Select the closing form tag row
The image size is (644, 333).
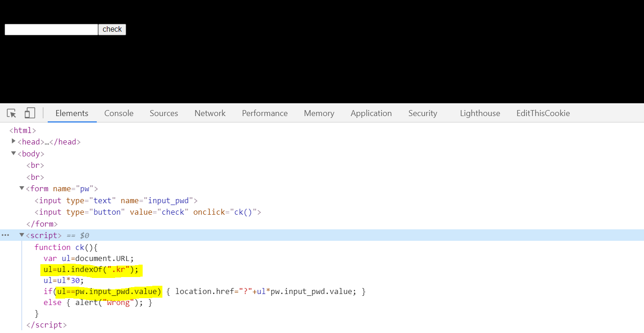pyautogui.click(x=42, y=224)
